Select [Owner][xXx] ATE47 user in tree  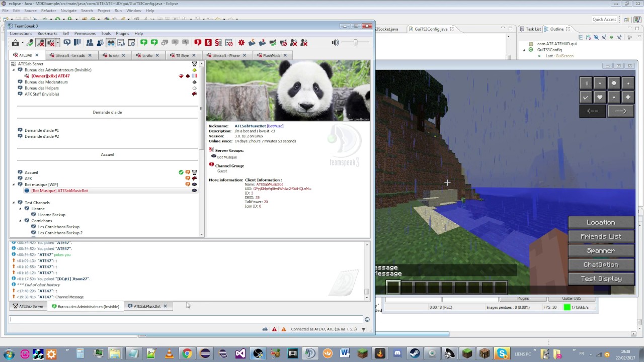(50, 76)
